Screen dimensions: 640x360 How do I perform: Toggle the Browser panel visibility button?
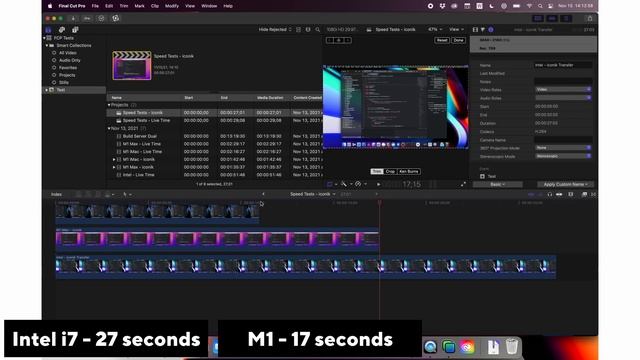[x=538, y=18]
